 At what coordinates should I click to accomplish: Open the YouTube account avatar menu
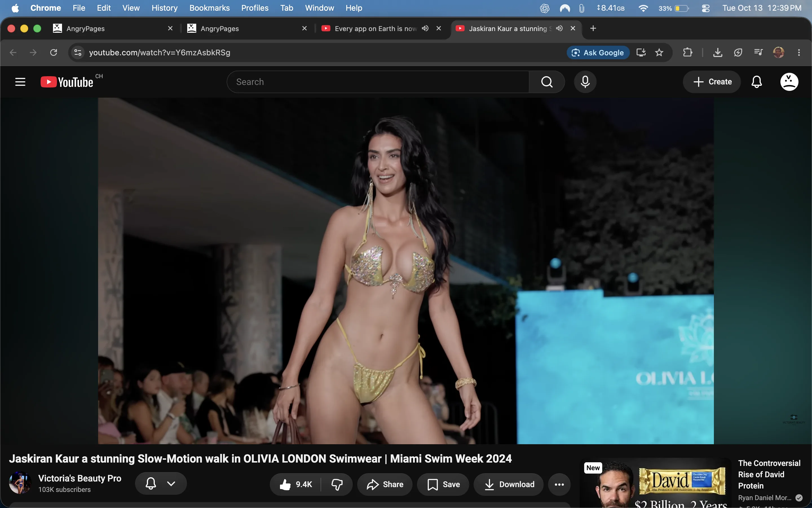point(789,82)
